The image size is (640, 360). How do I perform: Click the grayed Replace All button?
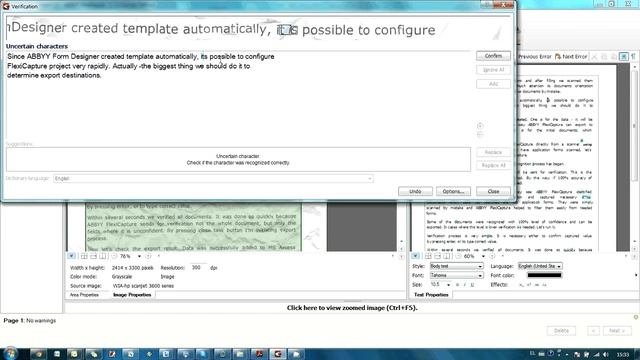(x=493, y=165)
